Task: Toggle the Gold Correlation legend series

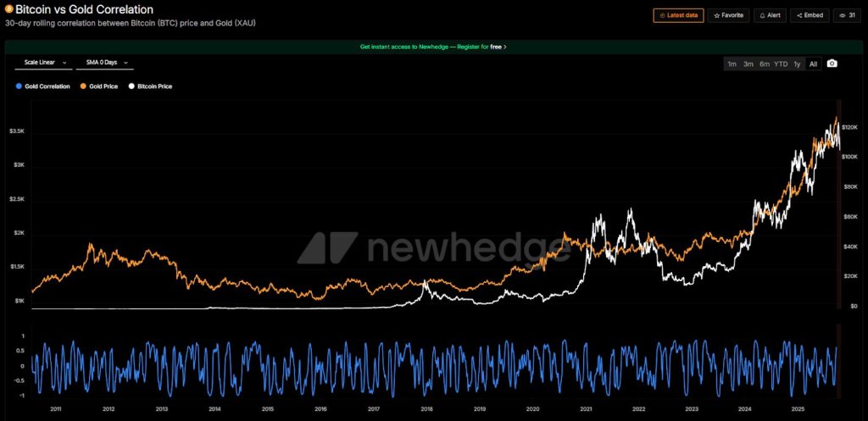Action: (x=42, y=86)
